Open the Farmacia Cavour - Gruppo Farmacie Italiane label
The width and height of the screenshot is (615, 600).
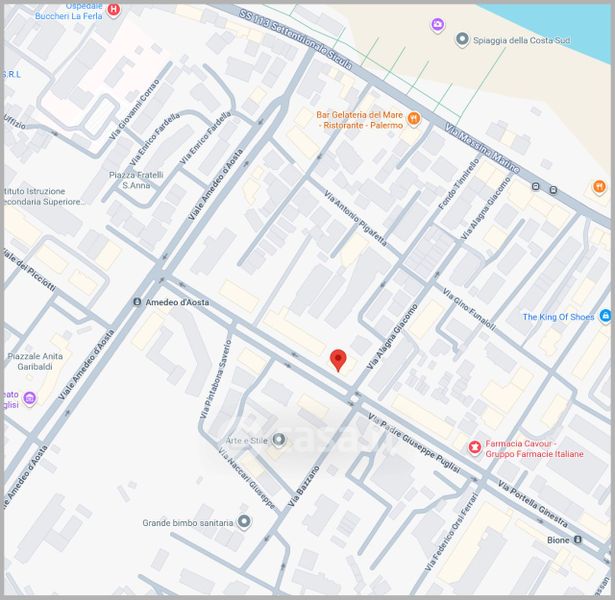tap(534, 449)
